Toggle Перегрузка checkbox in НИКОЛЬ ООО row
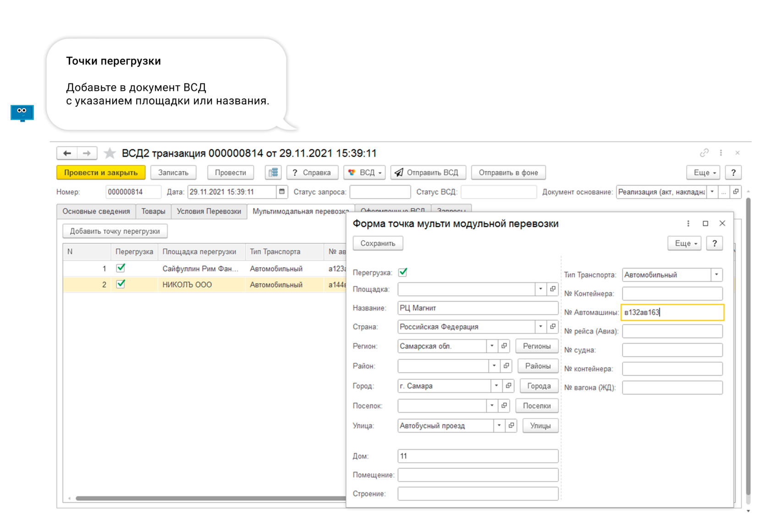The image size is (770, 532). pos(121,284)
